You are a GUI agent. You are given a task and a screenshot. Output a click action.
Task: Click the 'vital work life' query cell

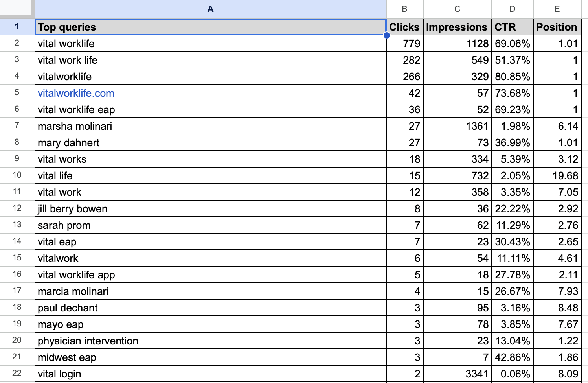[211, 60]
